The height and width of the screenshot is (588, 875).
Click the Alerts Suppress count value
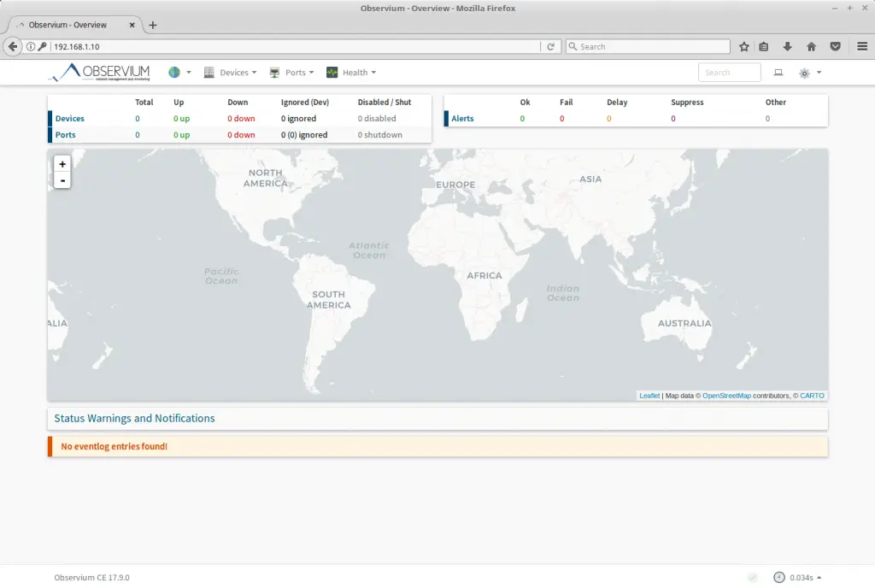coord(673,118)
